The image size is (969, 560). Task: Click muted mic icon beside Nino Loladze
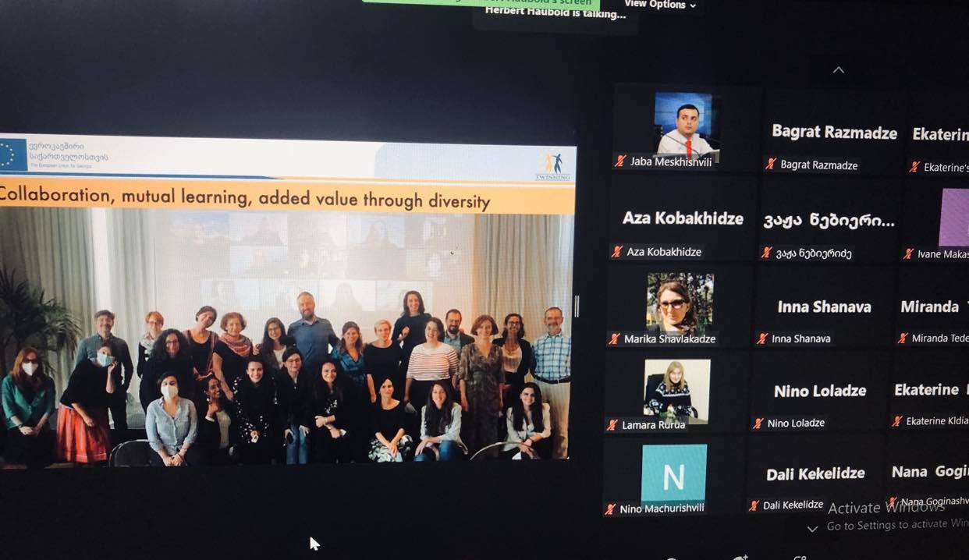[758, 423]
